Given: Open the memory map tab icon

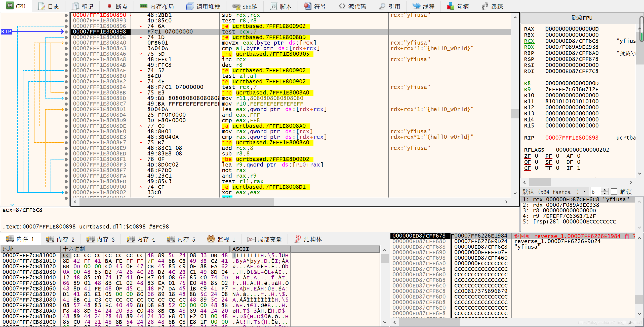Looking at the screenshot, I should [144, 6].
